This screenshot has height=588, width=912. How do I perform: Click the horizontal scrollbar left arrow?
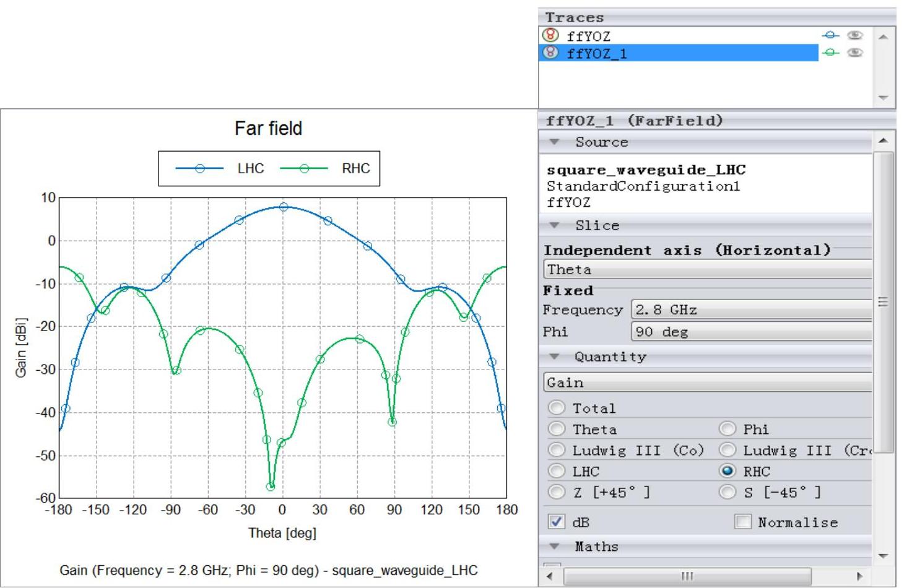[x=550, y=576]
